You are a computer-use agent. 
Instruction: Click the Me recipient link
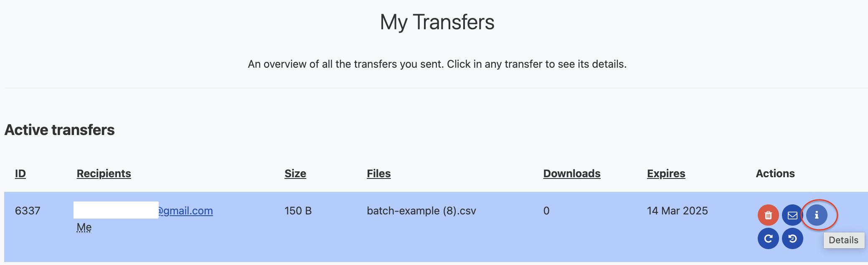click(x=83, y=227)
